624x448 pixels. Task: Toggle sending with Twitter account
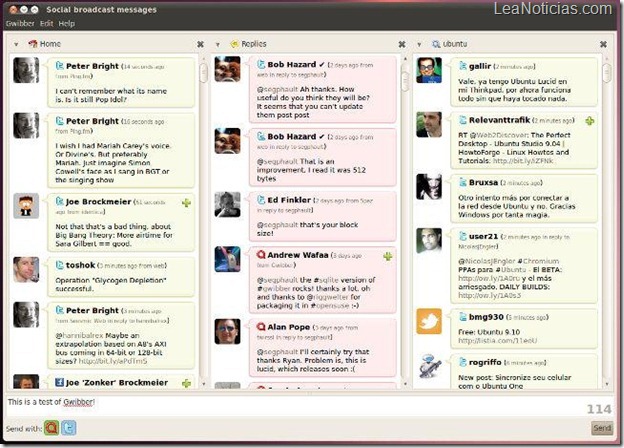[x=68, y=428]
